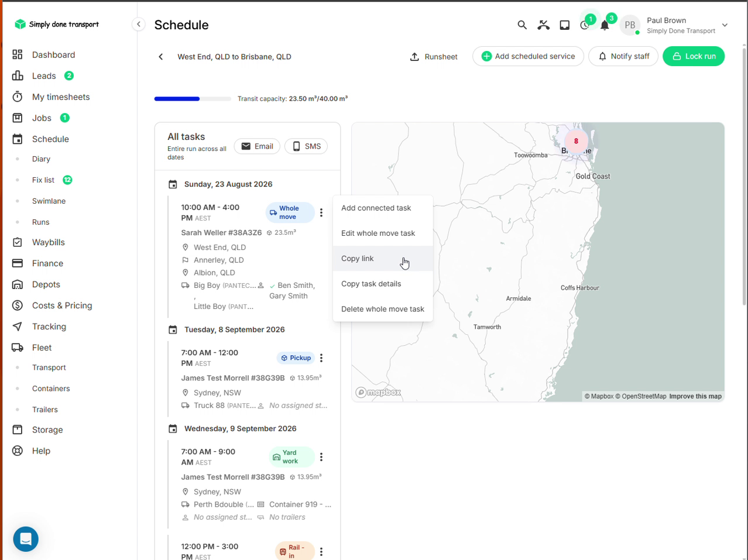This screenshot has width=748, height=560.
Task: Click the Lock run button
Action: pos(694,56)
